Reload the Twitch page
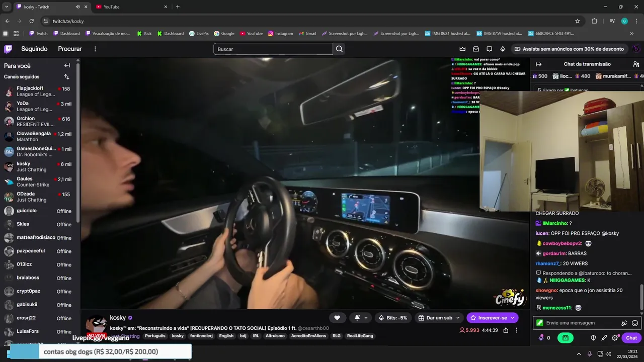Image resolution: width=644 pixels, height=362 pixels. point(31,21)
